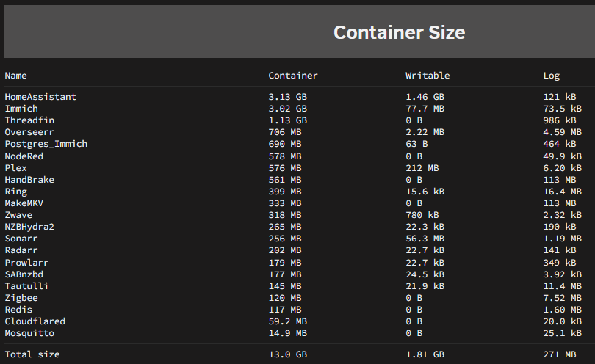Select the 13.0 GB total container size
This screenshot has height=364, width=595.
[x=288, y=354]
